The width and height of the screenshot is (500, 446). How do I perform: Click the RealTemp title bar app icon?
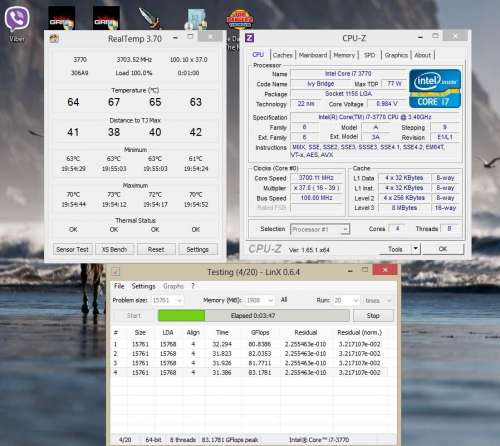[54, 38]
